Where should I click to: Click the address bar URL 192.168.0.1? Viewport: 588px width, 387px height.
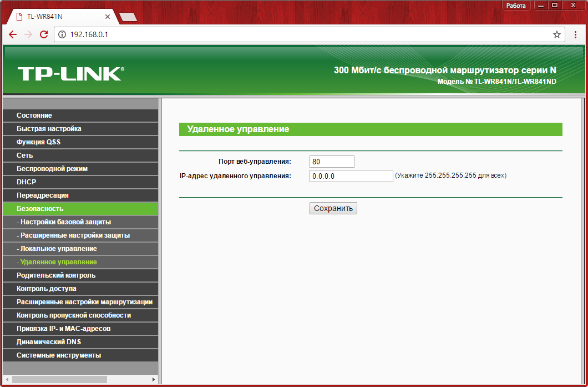(89, 34)
